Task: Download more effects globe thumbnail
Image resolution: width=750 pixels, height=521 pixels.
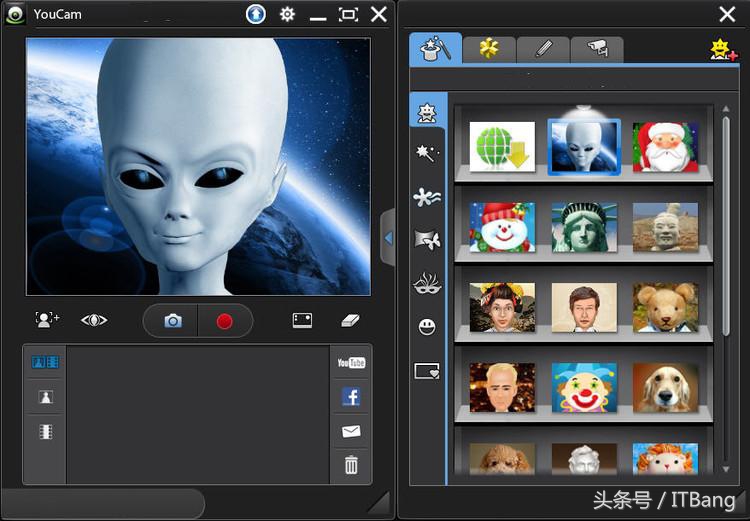Action: pos(503,147)
